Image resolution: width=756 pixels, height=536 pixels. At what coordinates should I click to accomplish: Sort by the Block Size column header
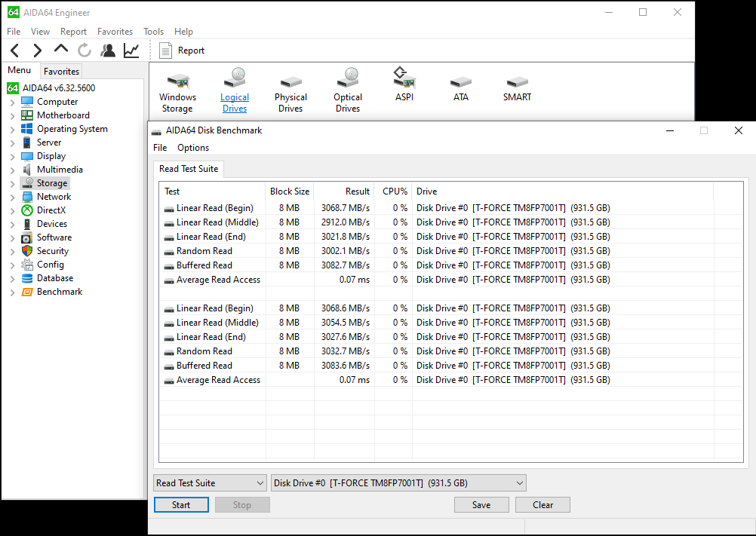[x=290, y=191]
